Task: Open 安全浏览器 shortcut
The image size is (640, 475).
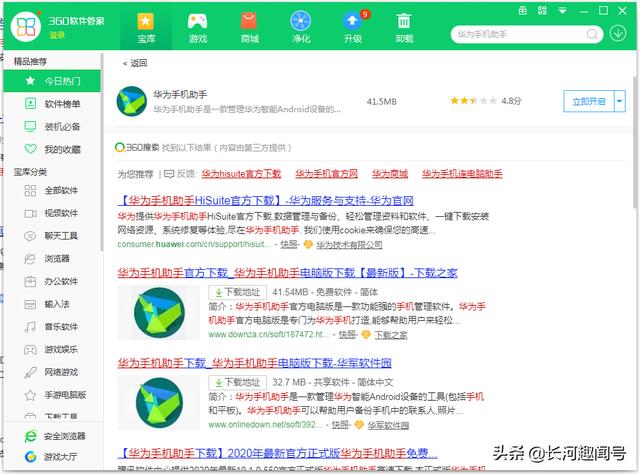Action: point(55,436)
